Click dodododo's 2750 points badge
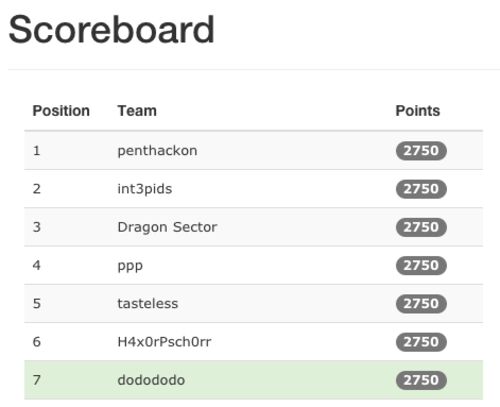 [x=421, y=380]
